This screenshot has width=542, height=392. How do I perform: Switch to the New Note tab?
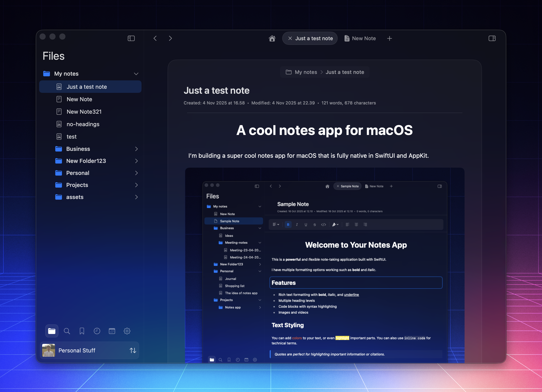point(363,38)
